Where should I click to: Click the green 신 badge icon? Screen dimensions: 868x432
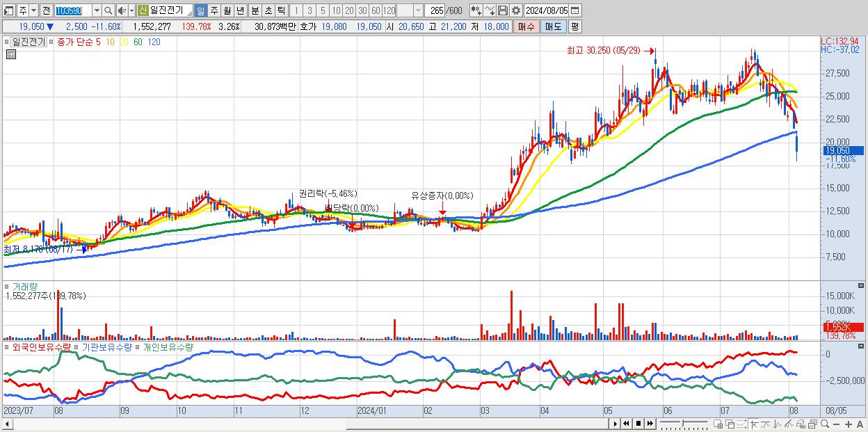point(143,10)
